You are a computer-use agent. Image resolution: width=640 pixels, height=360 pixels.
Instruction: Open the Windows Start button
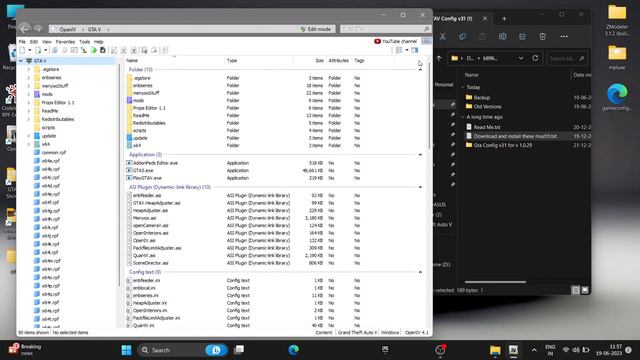tap(127, 350)
